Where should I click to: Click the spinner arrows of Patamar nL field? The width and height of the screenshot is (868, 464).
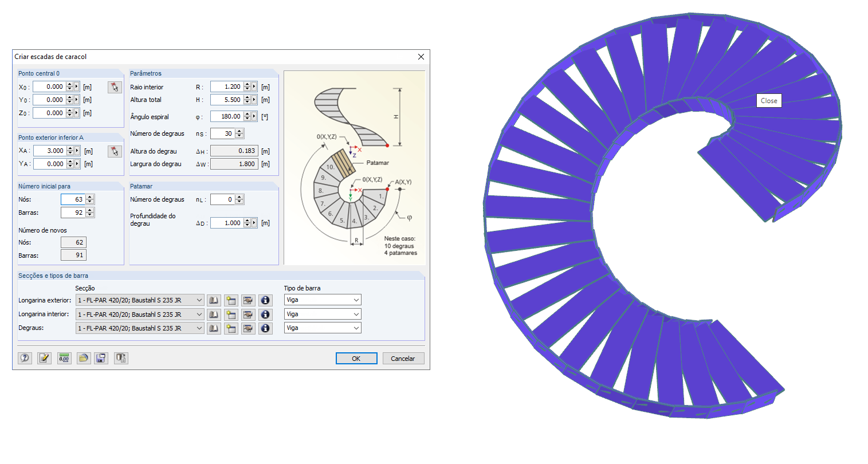(x=239, y=199)
